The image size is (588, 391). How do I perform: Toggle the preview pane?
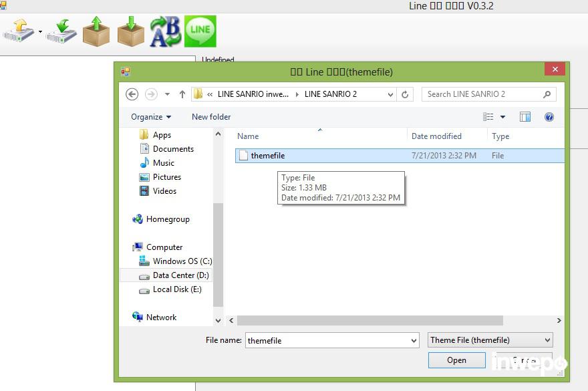pyautogui.click(x=525, y=117)
